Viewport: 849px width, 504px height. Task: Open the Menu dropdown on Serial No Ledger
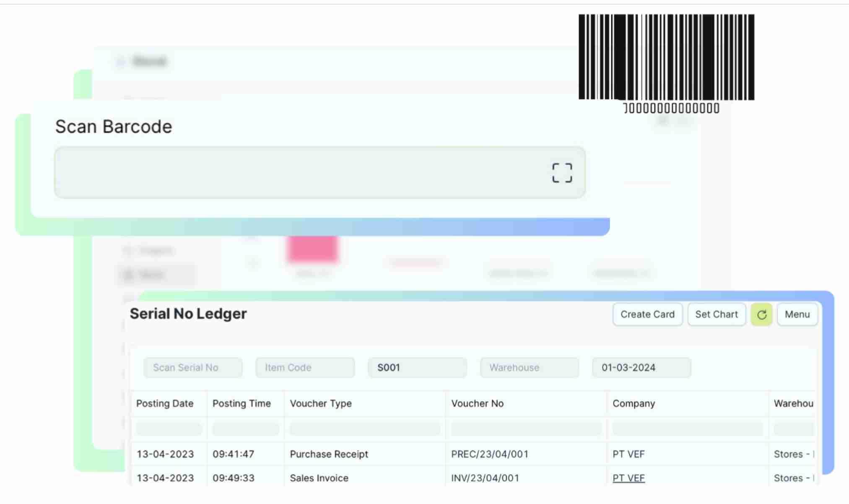(x=797, y=314)
